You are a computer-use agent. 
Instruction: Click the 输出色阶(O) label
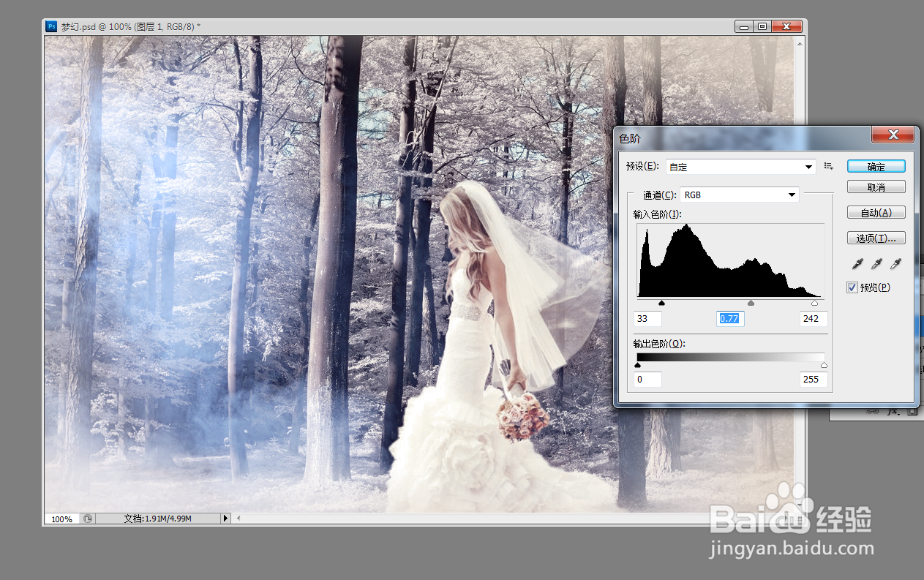pos(659,344)
